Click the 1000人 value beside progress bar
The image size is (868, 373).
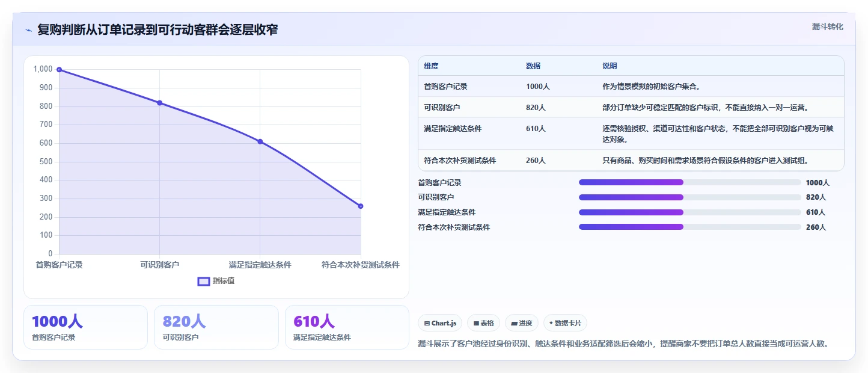[x=818, y=183]
